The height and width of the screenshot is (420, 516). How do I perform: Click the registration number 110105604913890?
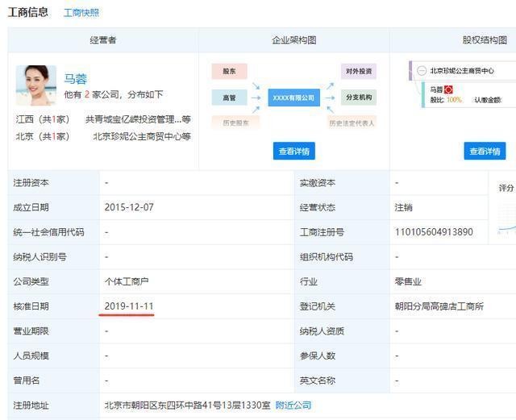pos(434,232)
